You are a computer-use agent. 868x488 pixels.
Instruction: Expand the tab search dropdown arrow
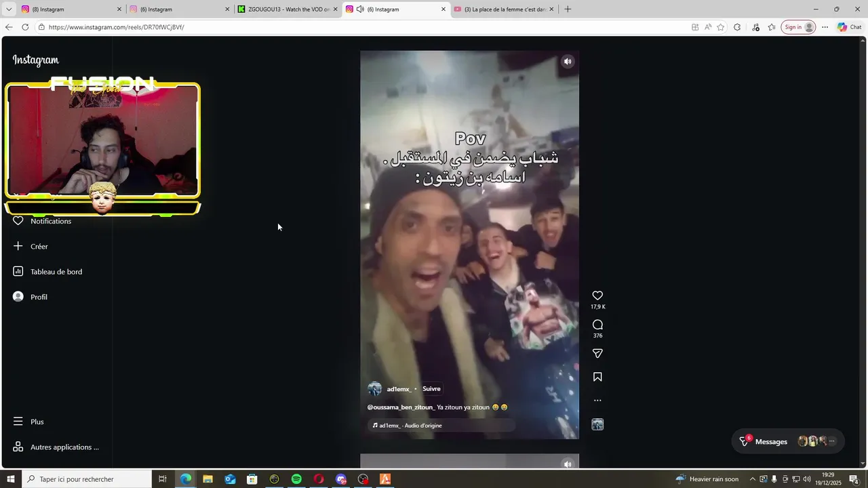point(8,9)
